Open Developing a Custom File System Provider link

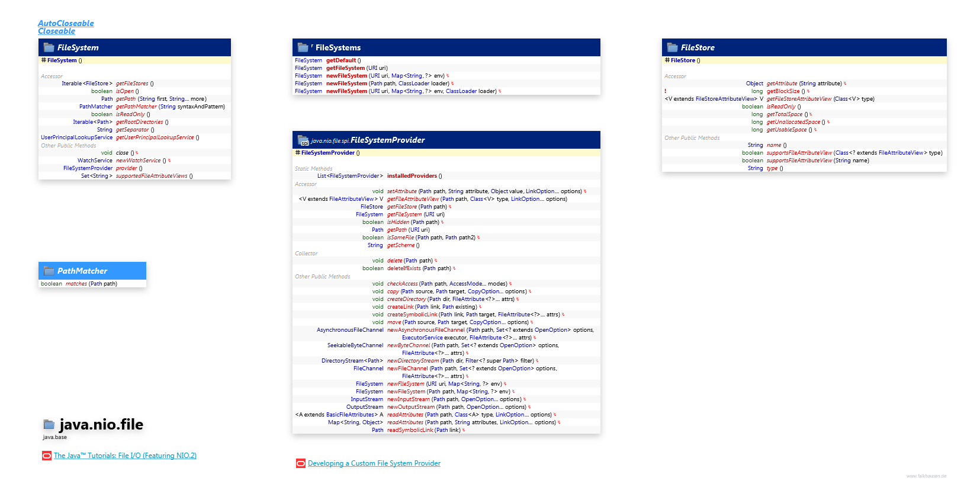point(374,463)
